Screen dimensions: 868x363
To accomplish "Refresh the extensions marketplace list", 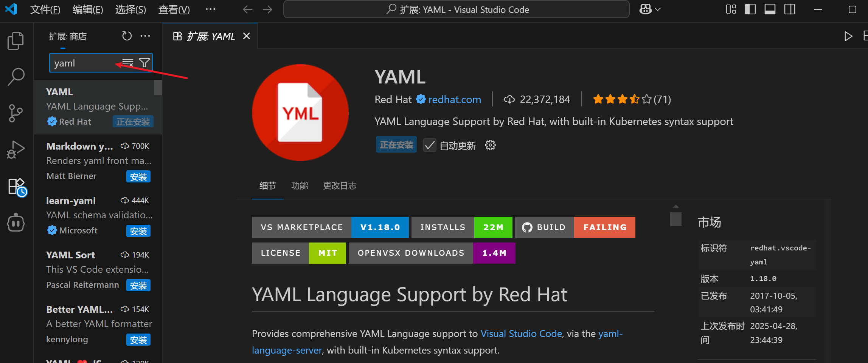I will [127, 36].
